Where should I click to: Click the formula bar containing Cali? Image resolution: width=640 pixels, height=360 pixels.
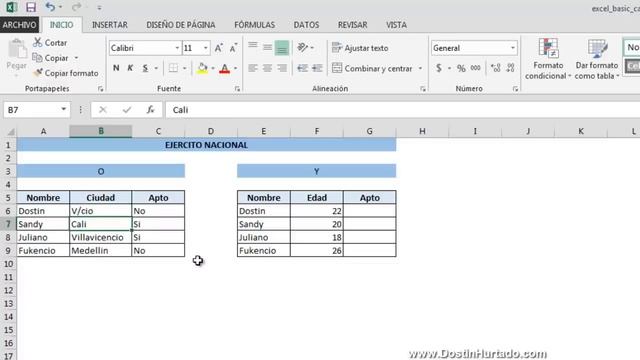[402, 110]
